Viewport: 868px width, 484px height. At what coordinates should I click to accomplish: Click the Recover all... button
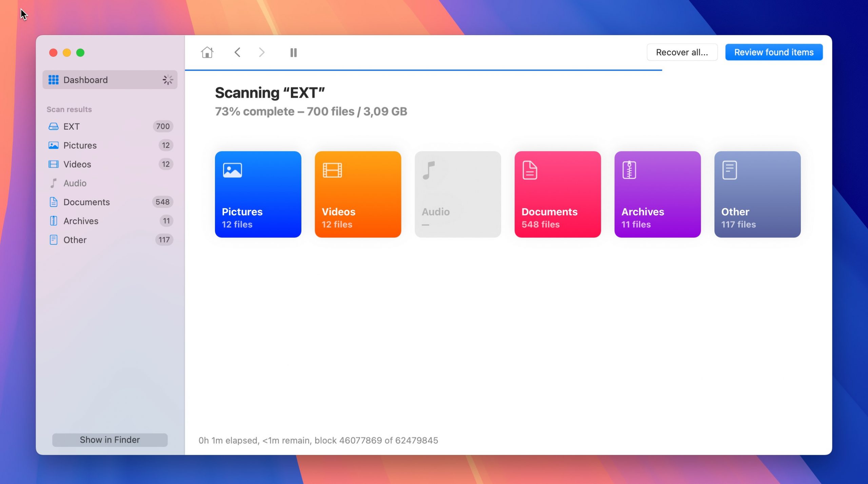[682, 52]
